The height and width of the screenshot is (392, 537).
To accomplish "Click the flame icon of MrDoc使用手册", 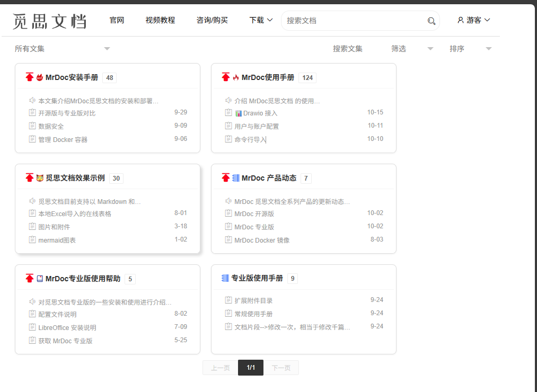I will (x=235, y=77).
